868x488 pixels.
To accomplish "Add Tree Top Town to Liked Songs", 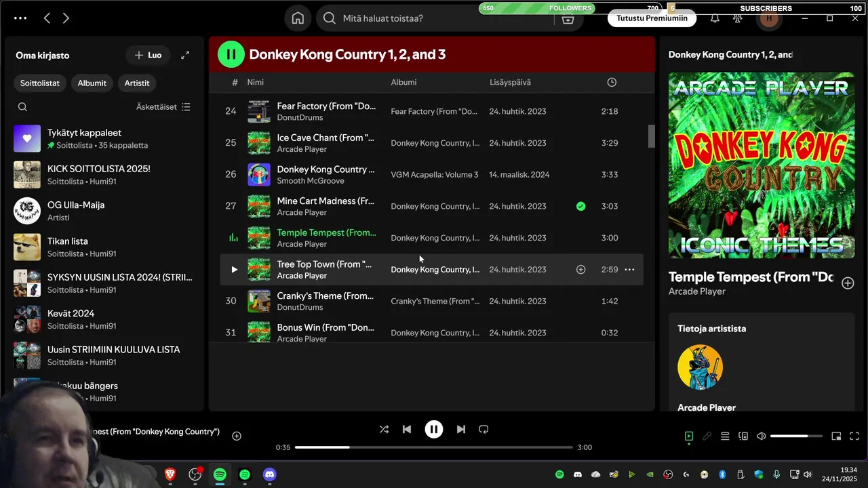I will (580, 269).
